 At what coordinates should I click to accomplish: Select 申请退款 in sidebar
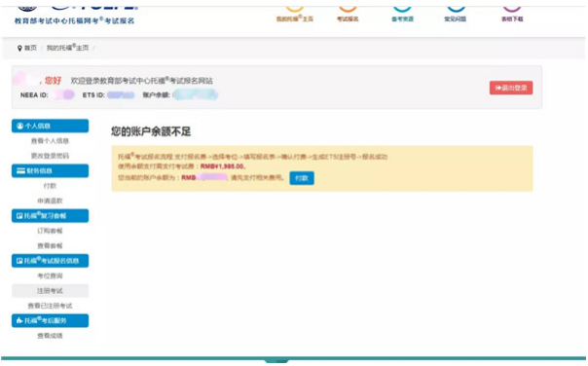click(50, 201)
